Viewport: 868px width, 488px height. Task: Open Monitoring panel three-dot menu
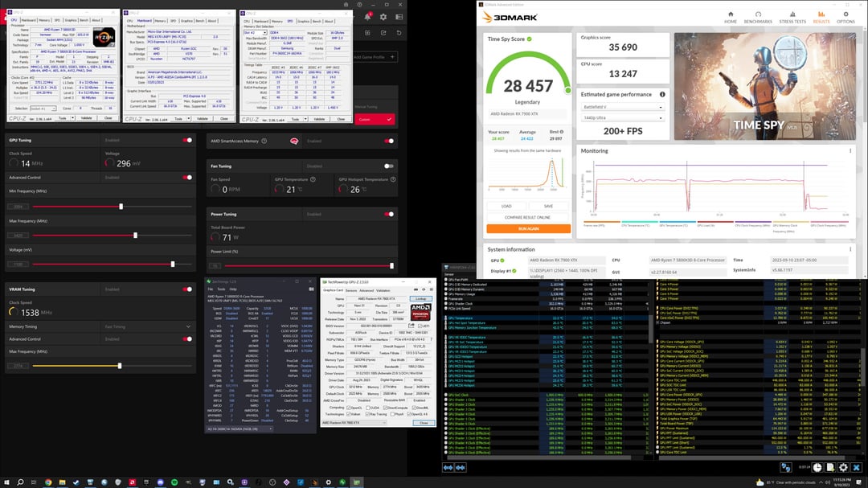point(850,150)
